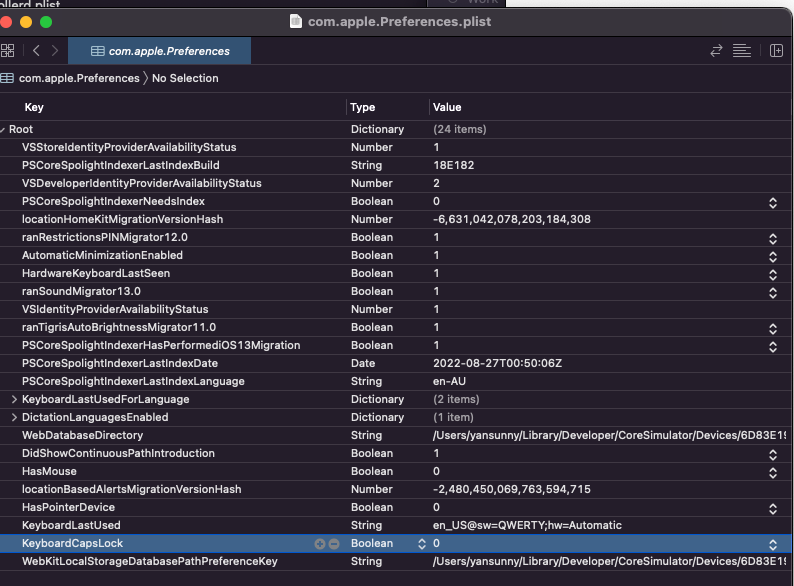Click the code review arrows icon

(716, 51)
